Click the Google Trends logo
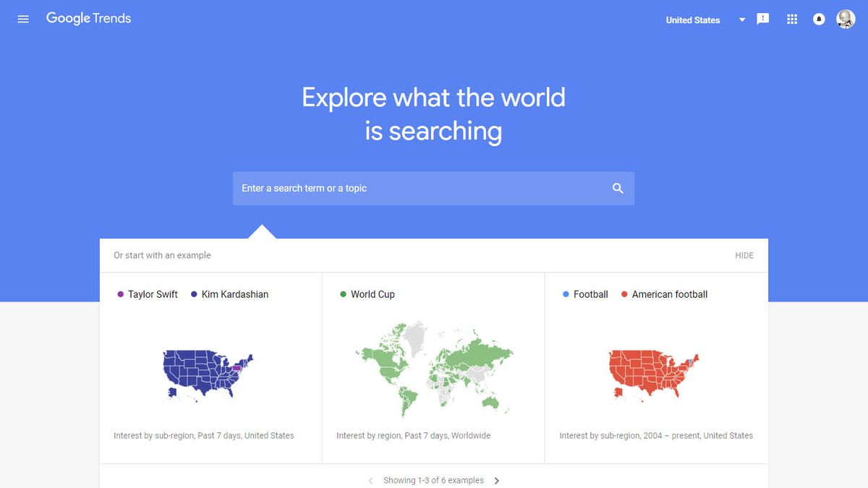 click(x=88, y=18)
